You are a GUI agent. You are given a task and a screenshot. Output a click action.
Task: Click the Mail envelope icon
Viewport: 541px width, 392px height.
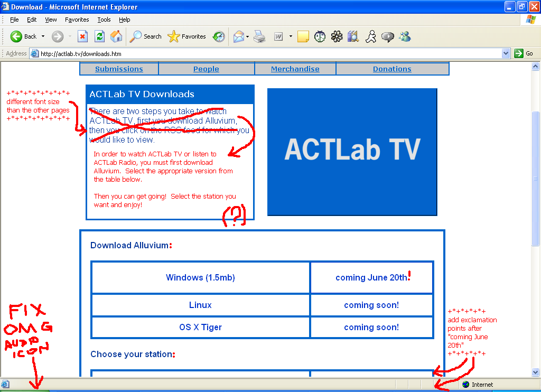(239, 36)
